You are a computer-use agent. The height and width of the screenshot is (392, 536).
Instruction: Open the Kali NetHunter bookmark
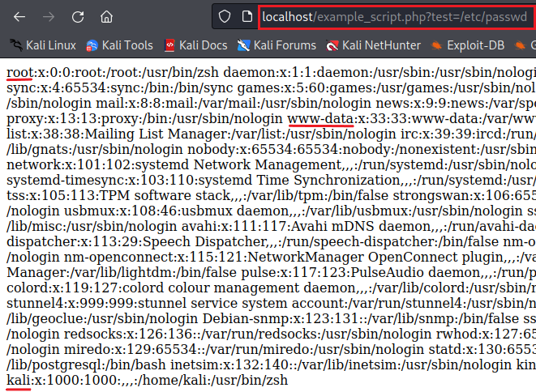coord(373,45)
